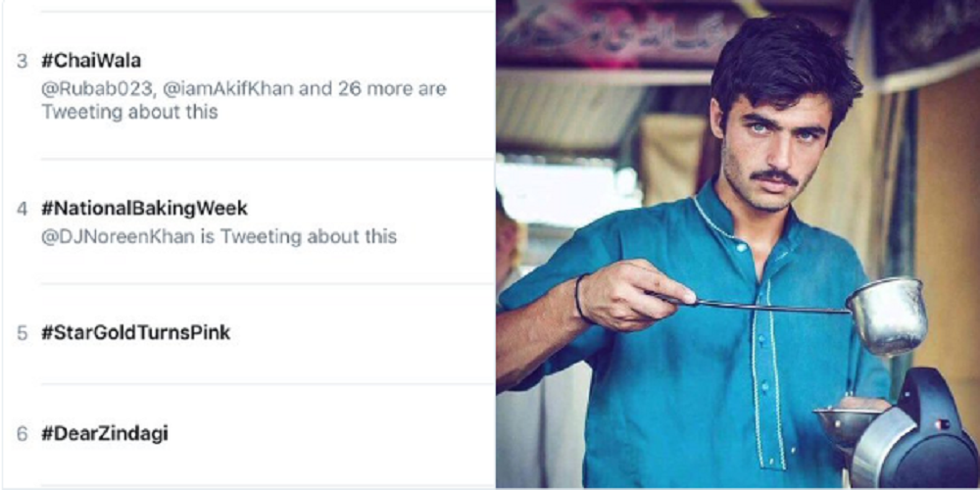Click the steel ladle cup in photo
Viewport: 980px width, 490px height.
point(887,315)
